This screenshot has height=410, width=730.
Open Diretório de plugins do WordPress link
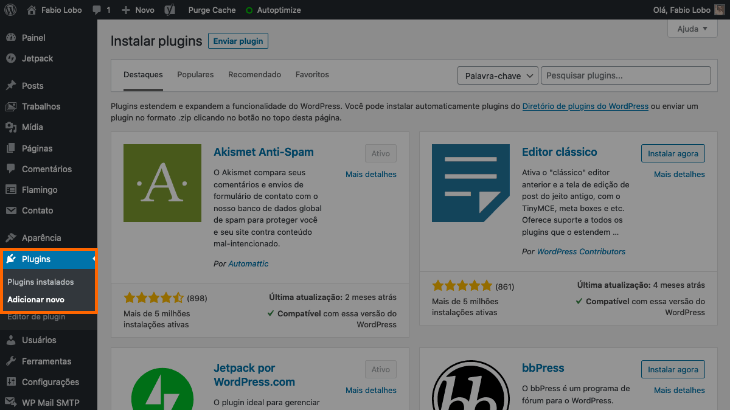[x=585, y=106]
